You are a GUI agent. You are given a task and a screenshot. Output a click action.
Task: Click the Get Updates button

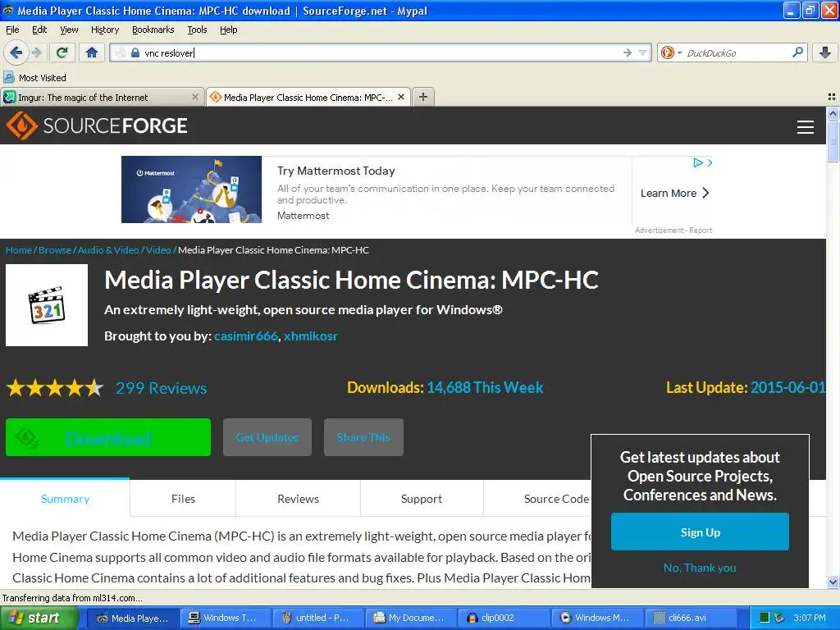(x=267, y=437)
